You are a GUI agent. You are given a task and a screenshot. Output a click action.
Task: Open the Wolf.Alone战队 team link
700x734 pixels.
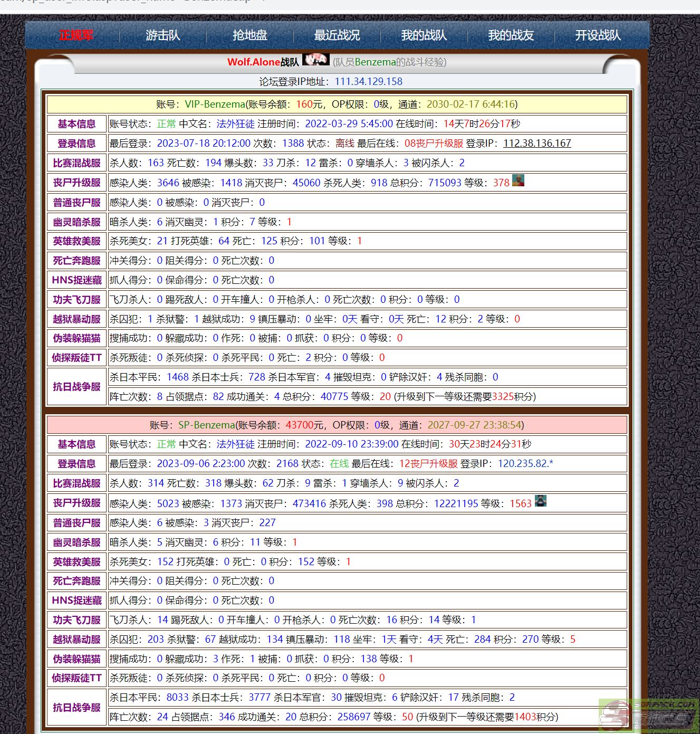click(x=263, y=62)
